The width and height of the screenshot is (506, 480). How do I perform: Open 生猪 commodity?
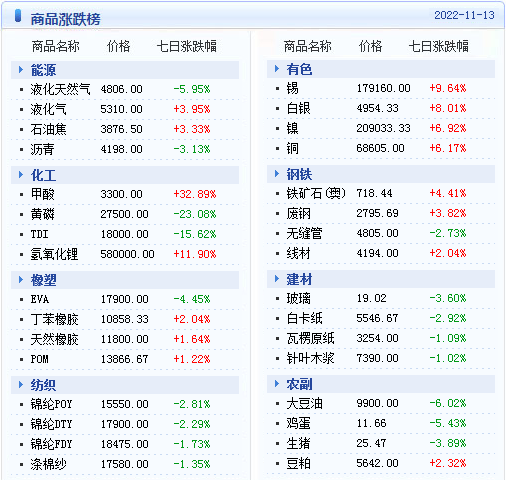tap(298, 443)
